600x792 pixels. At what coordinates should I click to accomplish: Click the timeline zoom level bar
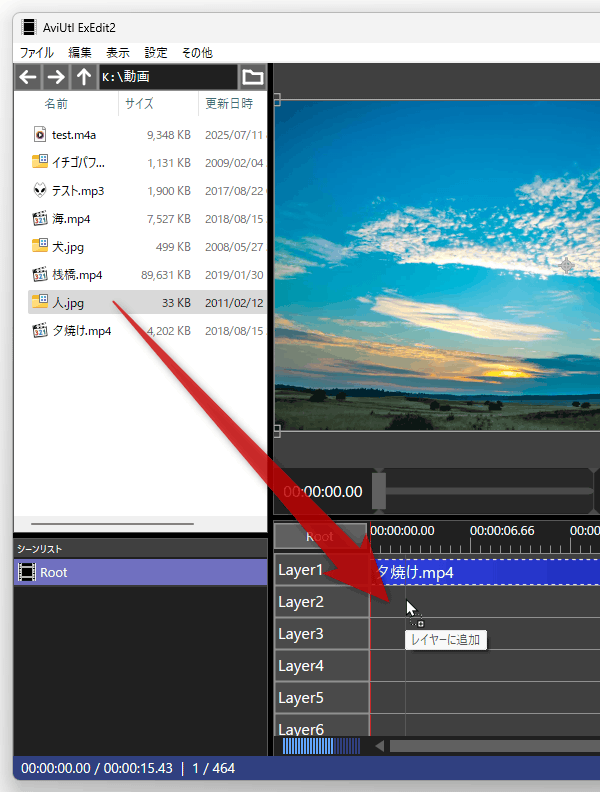[x=321, y=746]
